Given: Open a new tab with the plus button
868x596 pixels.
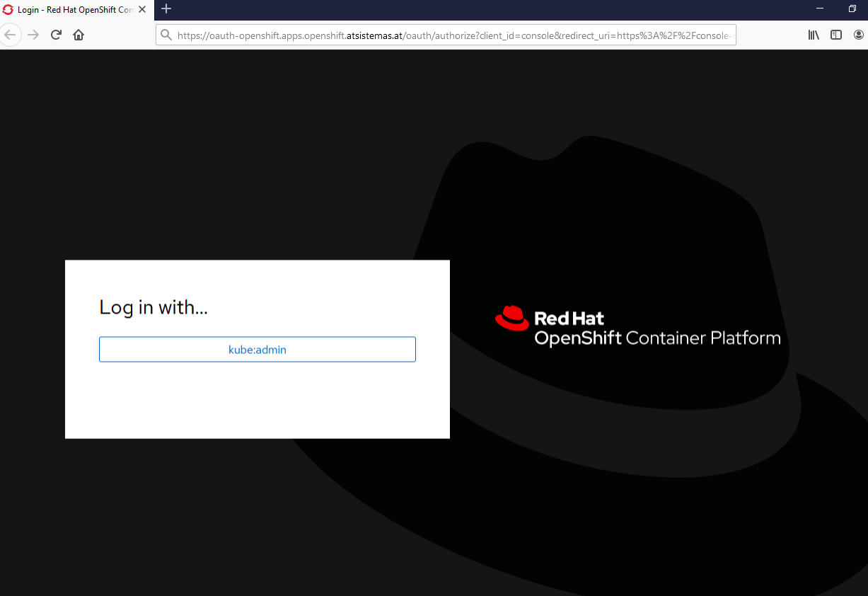Looking at the screenshot, I should [x=166, y=9].
